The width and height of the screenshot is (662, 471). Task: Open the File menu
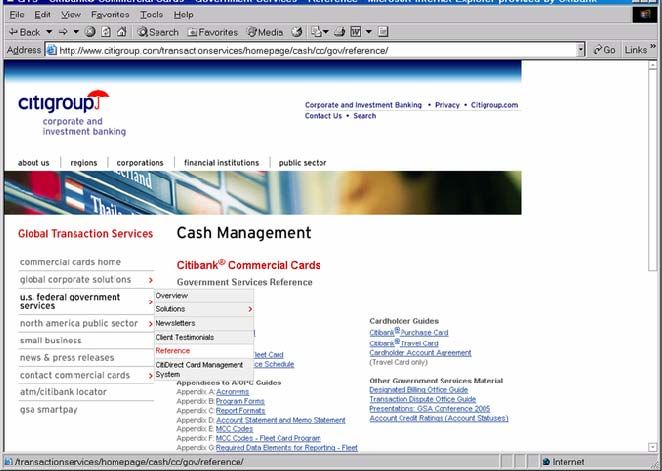16,15
